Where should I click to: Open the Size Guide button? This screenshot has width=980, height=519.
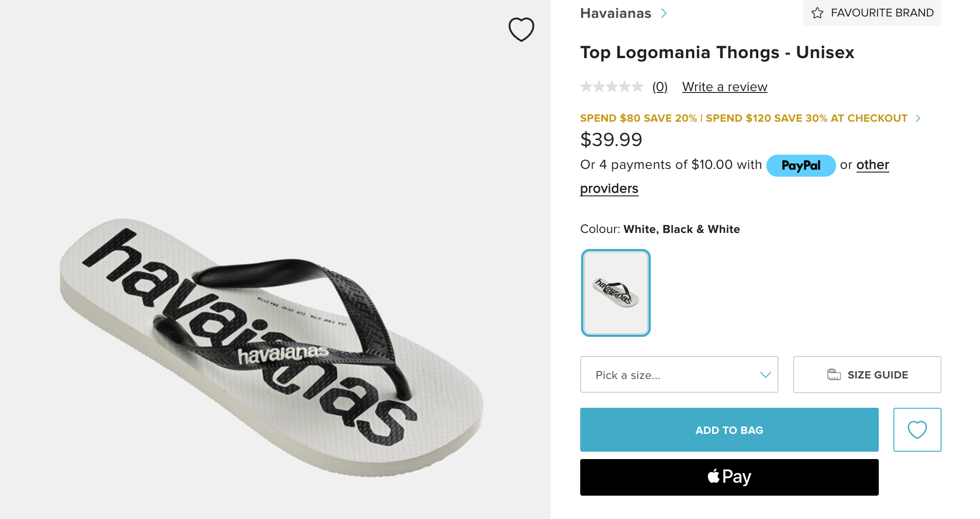coord(877,375)
